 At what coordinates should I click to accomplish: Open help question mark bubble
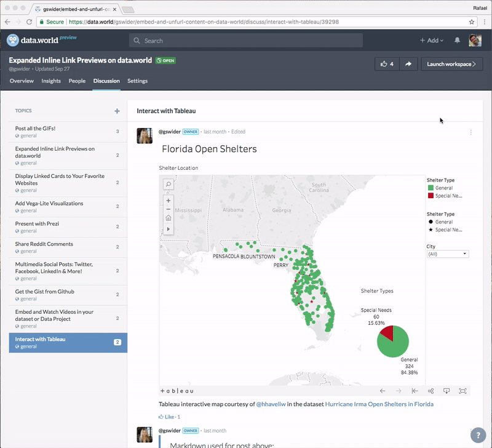click(x=478, y=435)
